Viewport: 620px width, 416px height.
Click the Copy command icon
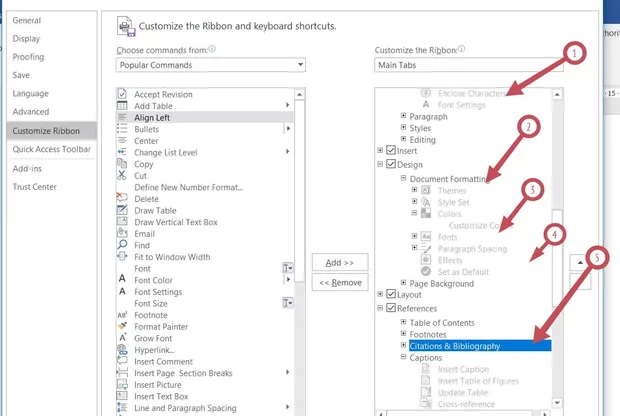pos(122,163)
